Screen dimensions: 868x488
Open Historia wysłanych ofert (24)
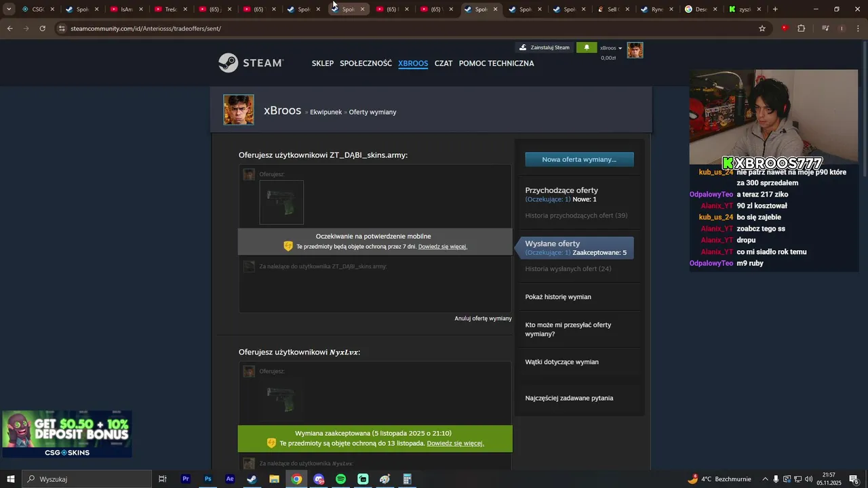(x=568, y=269)
